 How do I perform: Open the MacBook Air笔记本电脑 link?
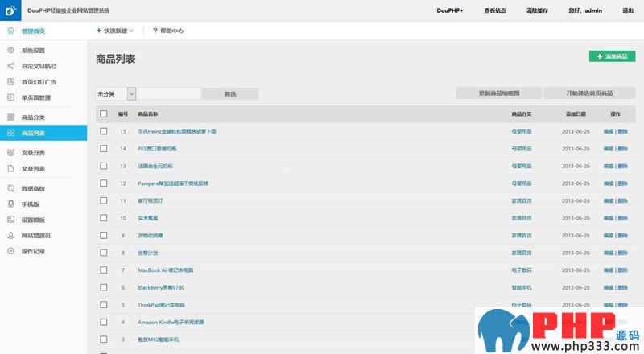pyautogui.click(x=166, y=270)
